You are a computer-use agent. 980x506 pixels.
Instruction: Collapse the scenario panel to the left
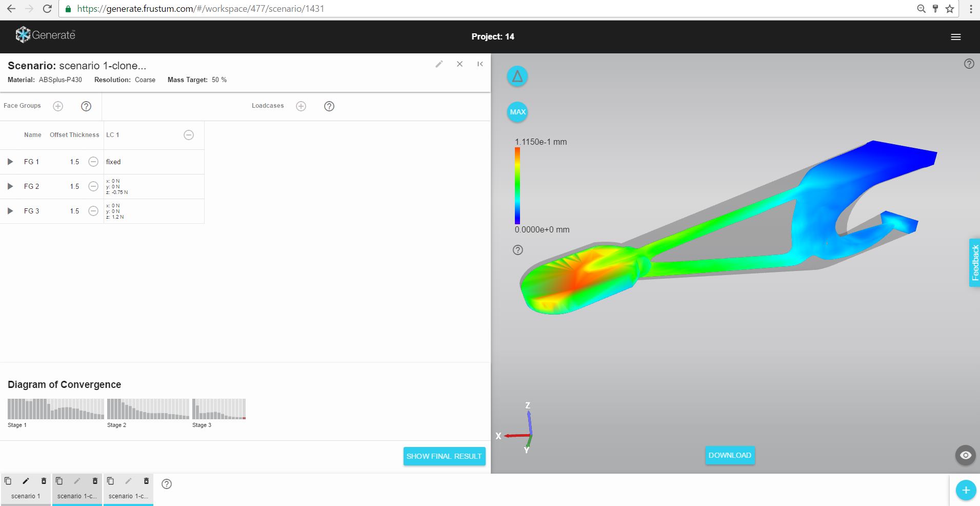point(480,64)
